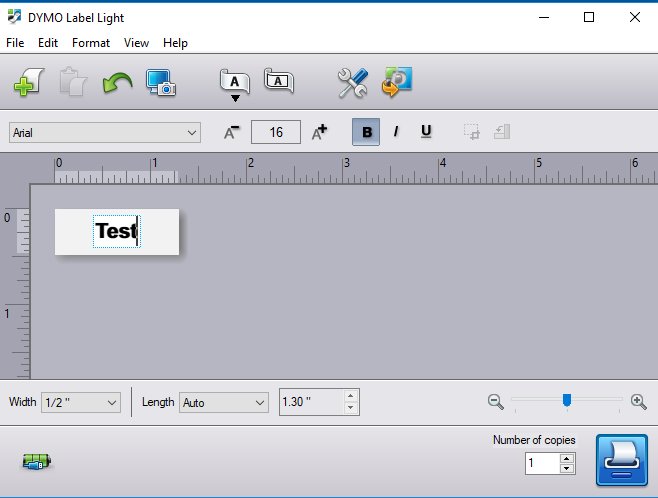Open the View menu
Viewport: 658px width, 498px height.
(136, 43)
